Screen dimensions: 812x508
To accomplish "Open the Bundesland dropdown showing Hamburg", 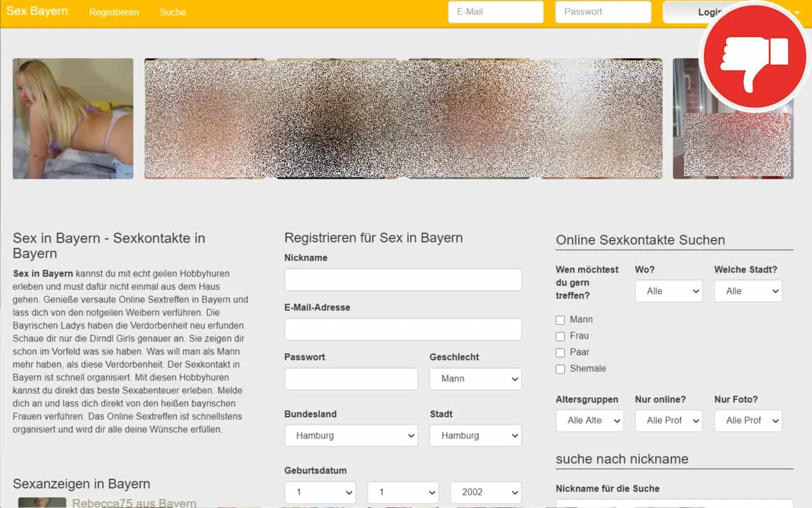I will tap(351, 436).
